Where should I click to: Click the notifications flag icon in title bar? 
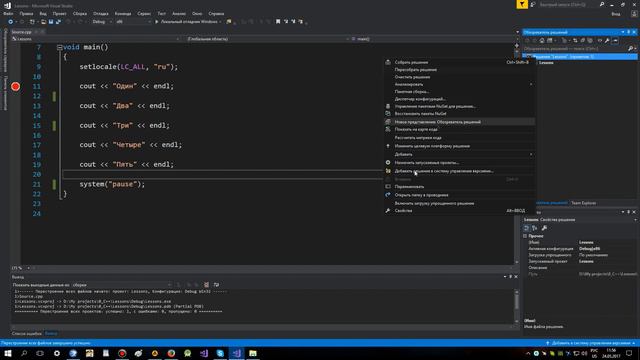coord(522,4)
